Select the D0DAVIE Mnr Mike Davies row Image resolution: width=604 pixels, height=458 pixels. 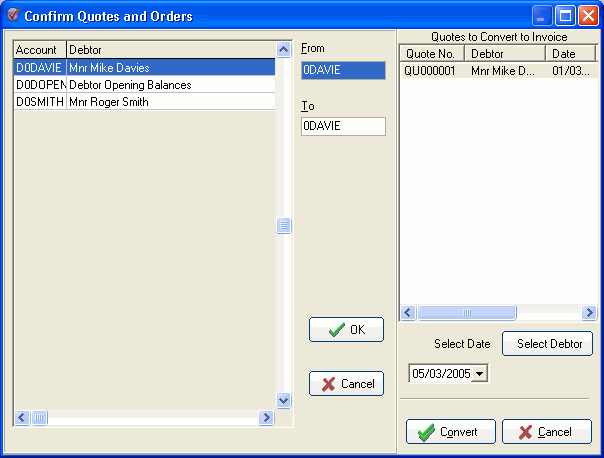click(144, 67)
